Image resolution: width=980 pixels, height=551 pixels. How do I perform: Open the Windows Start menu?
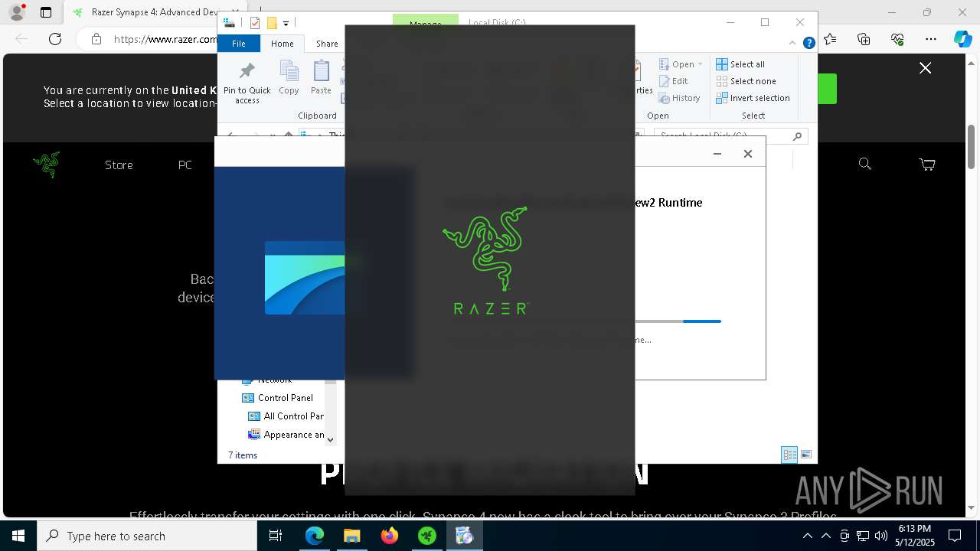click(18, 536)
